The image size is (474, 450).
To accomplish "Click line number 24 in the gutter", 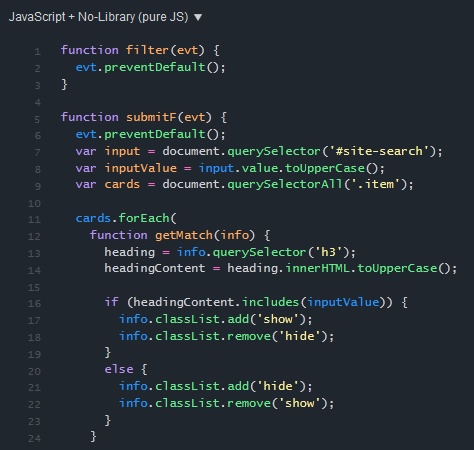I will pos(34,438).
